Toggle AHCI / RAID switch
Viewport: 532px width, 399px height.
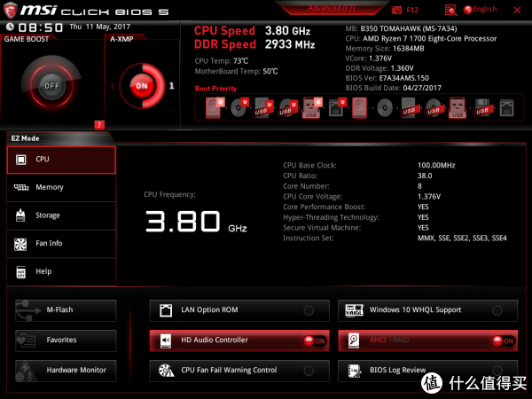(503, 340)
